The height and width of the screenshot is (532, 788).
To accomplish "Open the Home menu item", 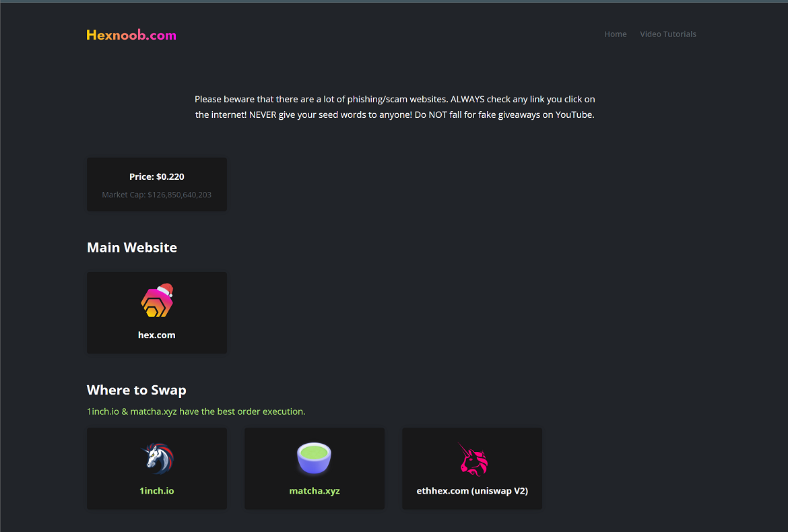I will [615, 34].
